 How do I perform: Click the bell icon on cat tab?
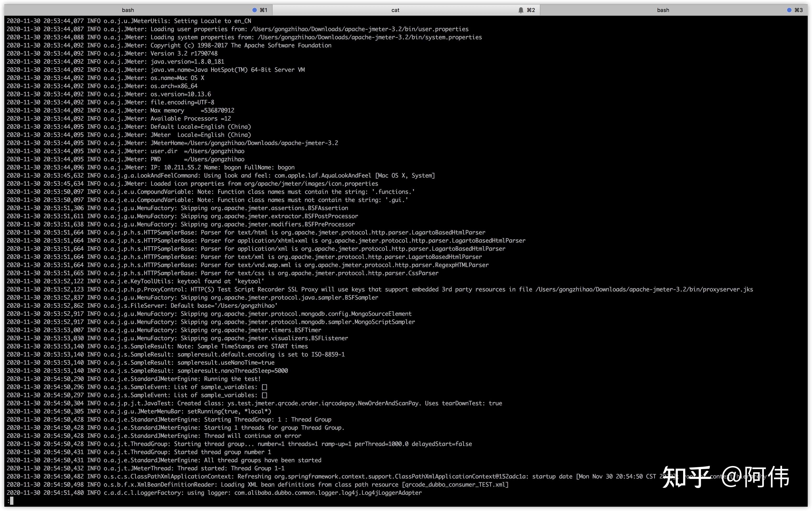coord(521,10)
